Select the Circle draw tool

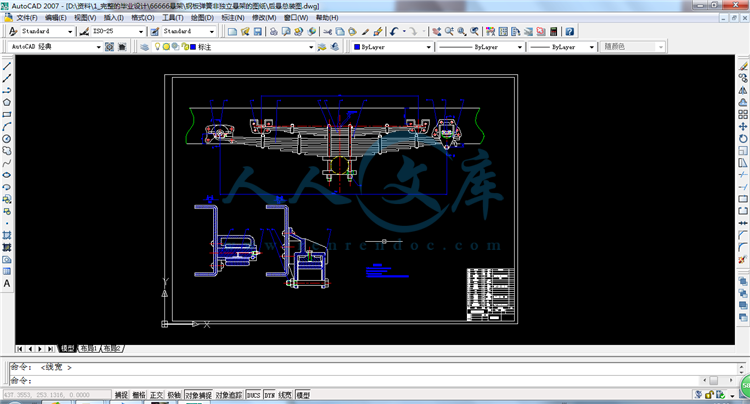(7, 139)
